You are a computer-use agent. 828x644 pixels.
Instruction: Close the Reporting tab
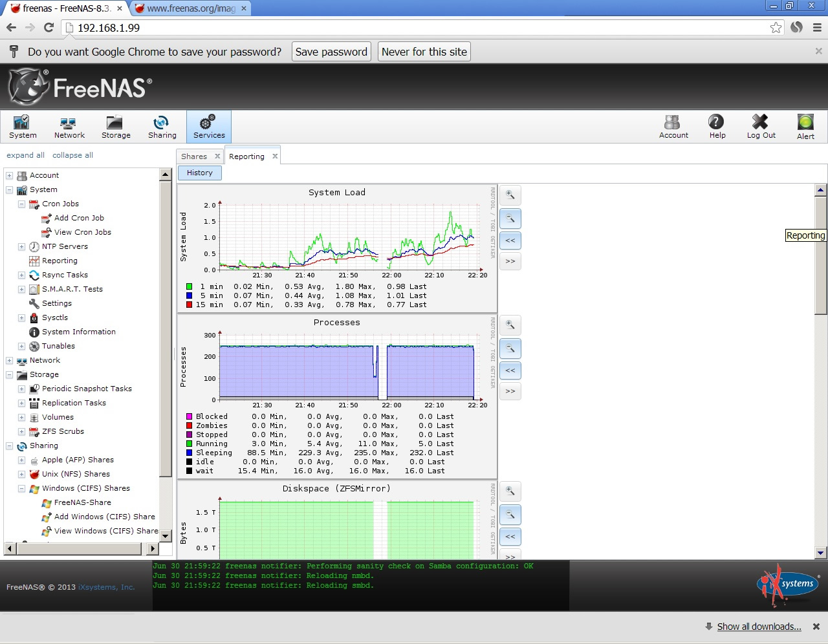tap(275, 156)
